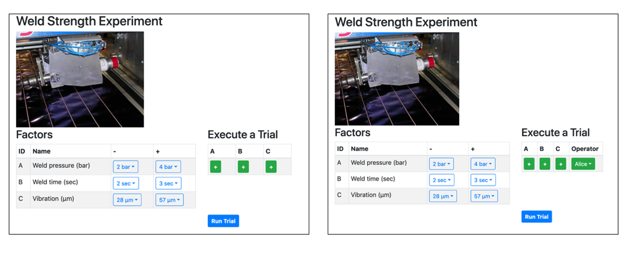This screenshot has height=258, width=644.
Task: Toggle factor C plus button in left panel
Action: (x=271, y=167)
